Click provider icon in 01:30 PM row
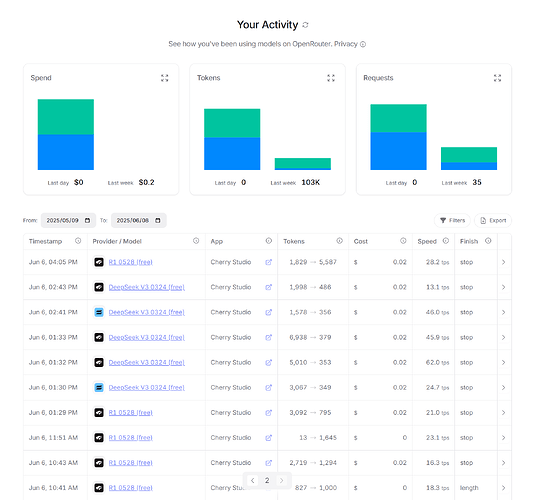This screenshot has width=552, height=500. pyautogui.click(x=99, y=387)
